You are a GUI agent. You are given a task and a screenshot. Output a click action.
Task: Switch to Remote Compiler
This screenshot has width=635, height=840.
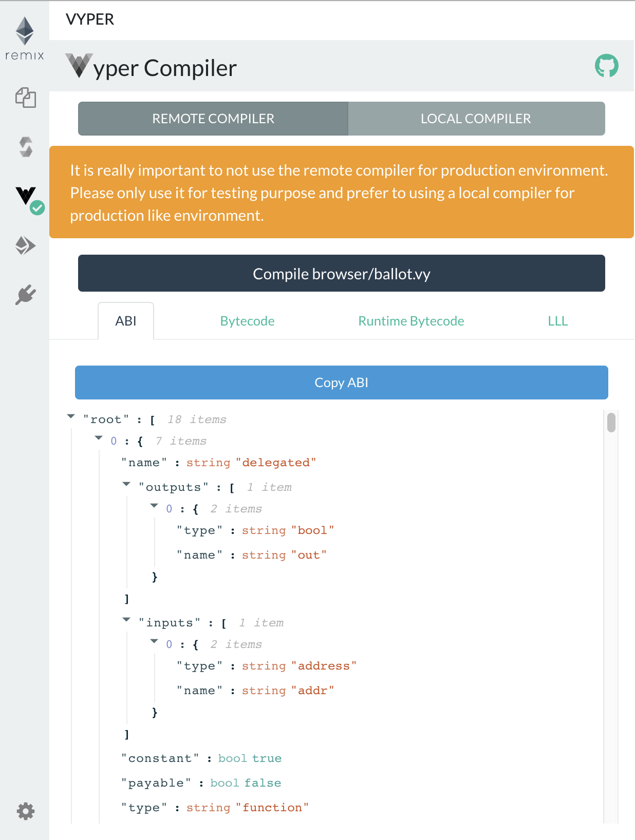coord(213,119)
